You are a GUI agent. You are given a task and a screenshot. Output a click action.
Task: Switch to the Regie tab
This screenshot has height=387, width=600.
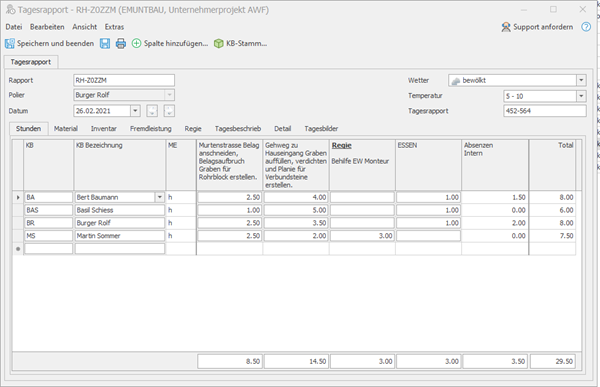pos(193,129)
